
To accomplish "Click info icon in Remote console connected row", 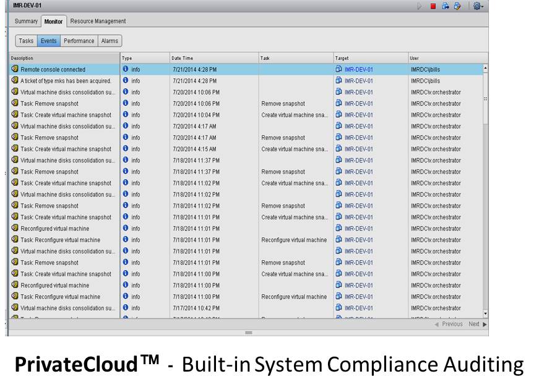I will click(x=126, y=69).
